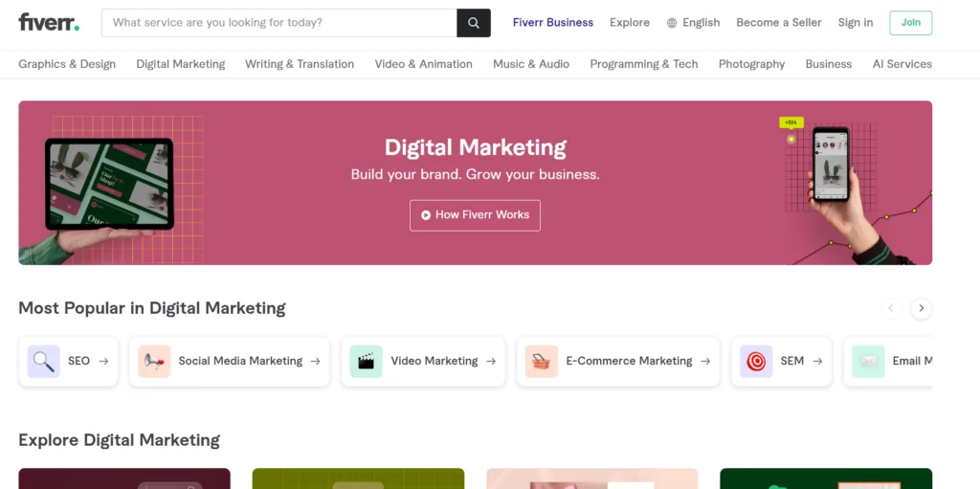This screenshot has height=489, width=980.
Task: Open the English language selector
Action: click(x=694, y=23)
